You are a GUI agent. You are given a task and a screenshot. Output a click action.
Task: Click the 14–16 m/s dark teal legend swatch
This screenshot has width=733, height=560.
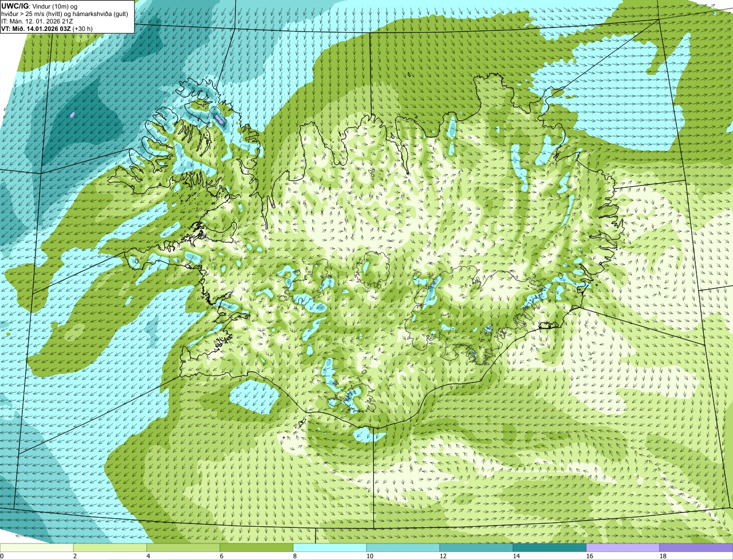click(550, 547)
